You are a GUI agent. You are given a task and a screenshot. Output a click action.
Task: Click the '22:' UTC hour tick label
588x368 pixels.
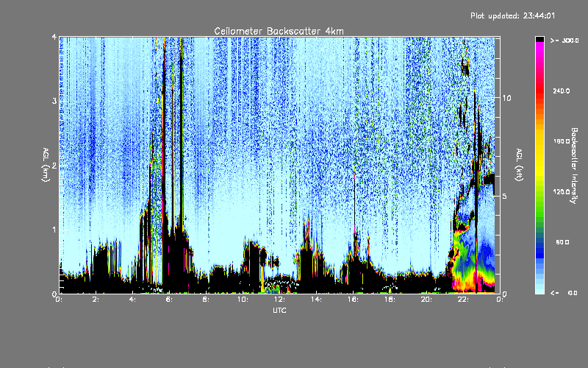point(463,300)
